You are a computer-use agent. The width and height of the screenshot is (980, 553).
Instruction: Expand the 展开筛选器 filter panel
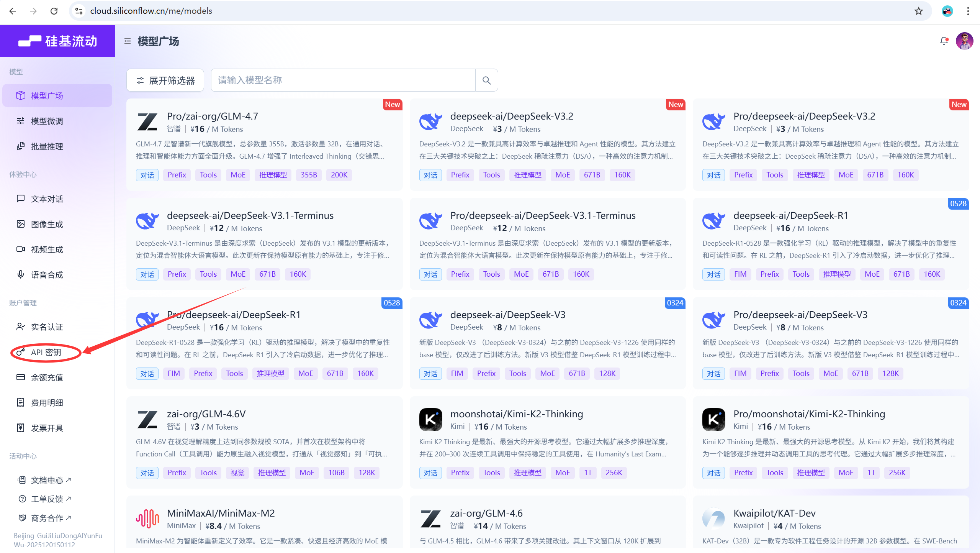(x=165, y=80)
